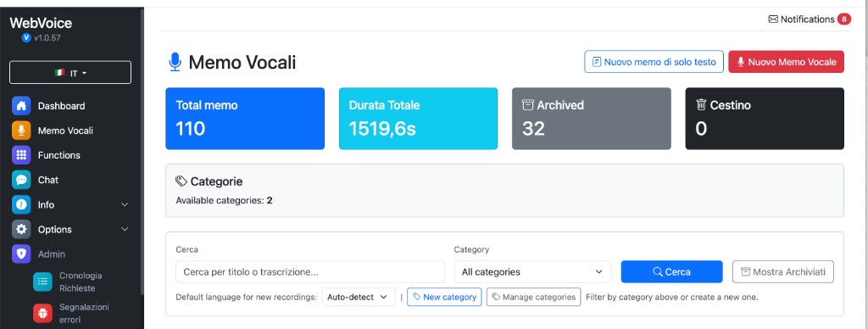Screen dimensions: 868x329
Task: Click the blue Cerca search button
Action: coord(671,272)
